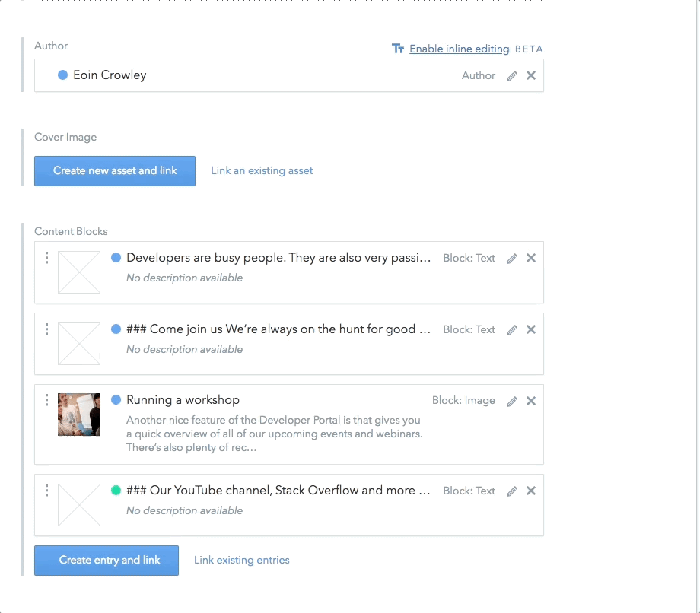
Task: Remove the Running a workshop block
Action: 531,401
